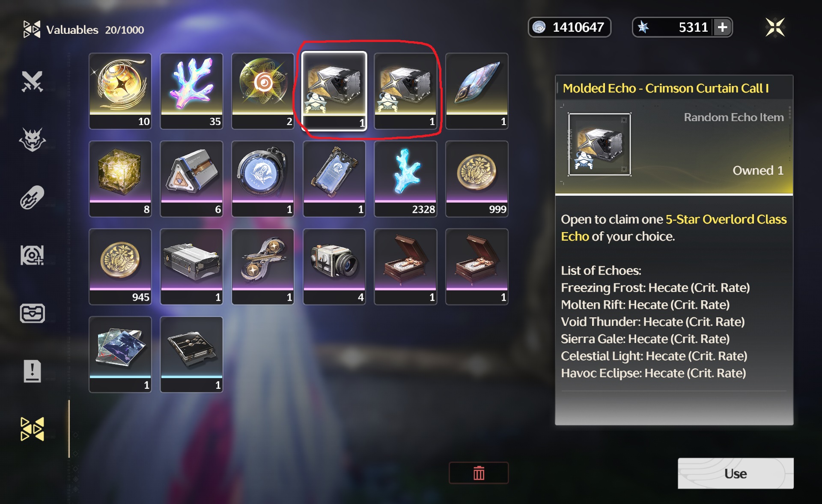Click the plus button beside 5311 currency
The width and height of the screenshot is (822, 504).
(x=723, y=27)
